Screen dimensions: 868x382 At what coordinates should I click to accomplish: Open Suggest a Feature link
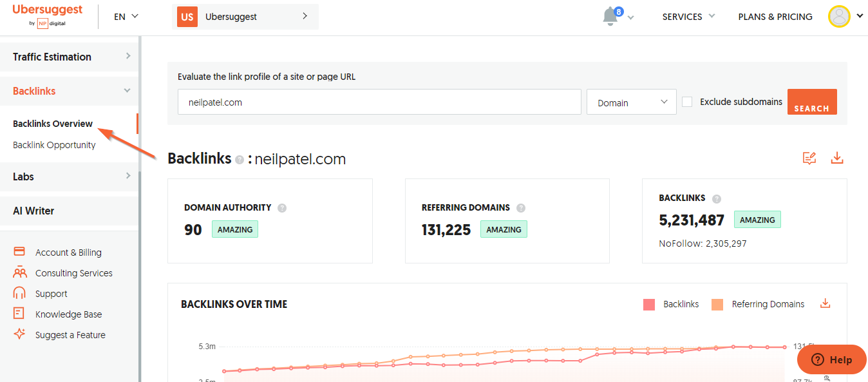[x=70, y=335]
